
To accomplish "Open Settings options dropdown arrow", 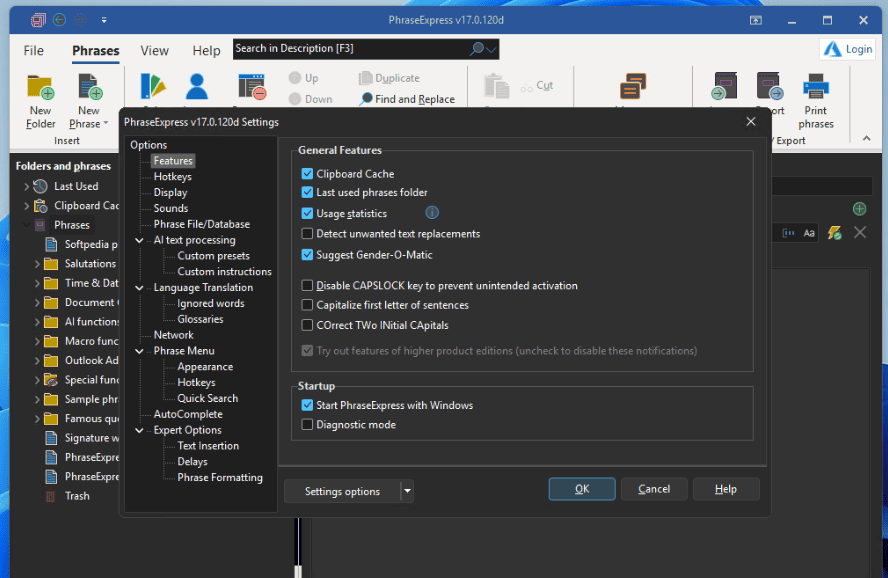I will click(x=407, y=491).
